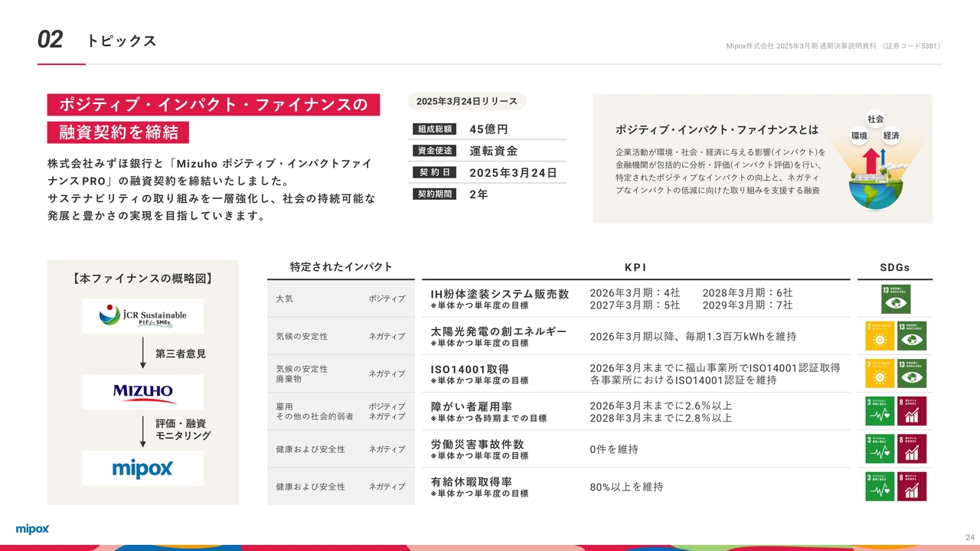Click the 契約期間 dark label

click(434, 194)
